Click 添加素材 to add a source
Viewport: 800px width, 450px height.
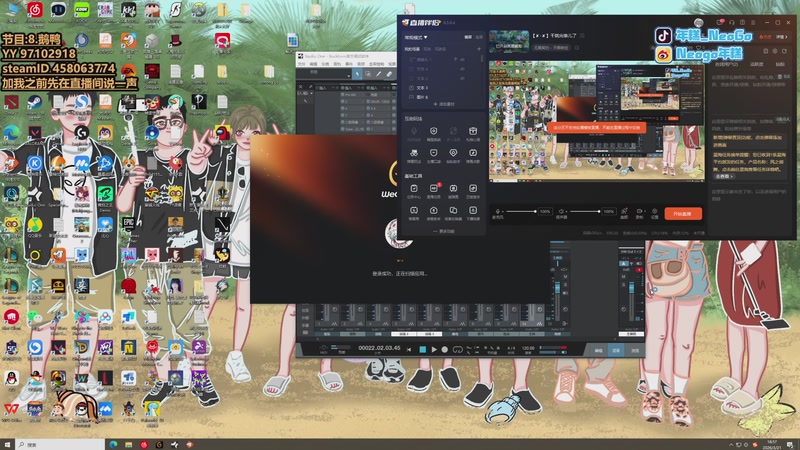point(444,104)
